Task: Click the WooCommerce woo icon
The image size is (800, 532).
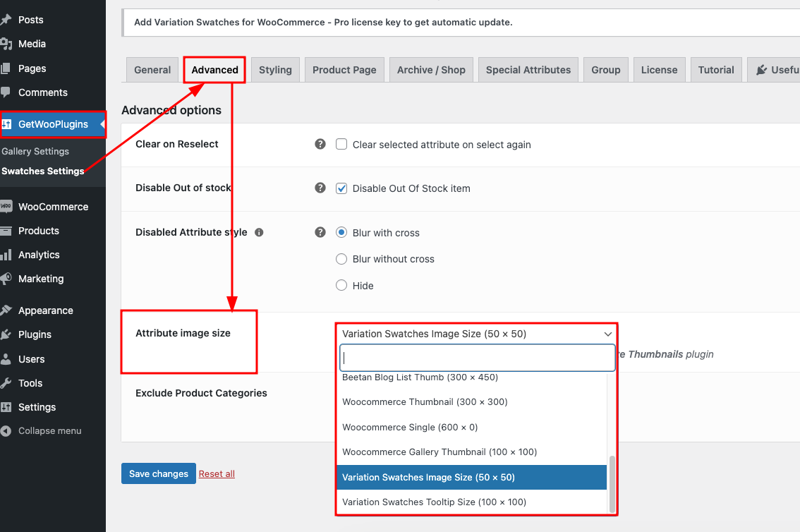Action: pyautogui.click(x=6, y=207)
